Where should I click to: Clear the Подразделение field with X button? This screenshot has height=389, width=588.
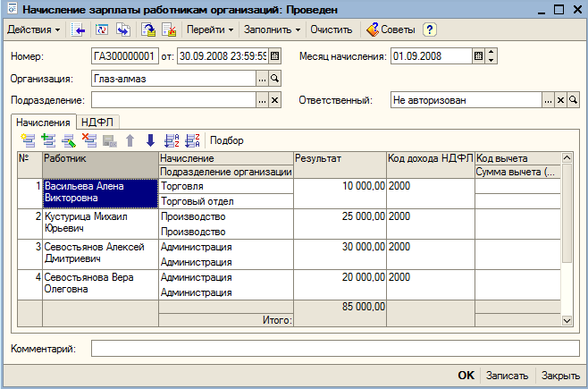tap(275, 100)
